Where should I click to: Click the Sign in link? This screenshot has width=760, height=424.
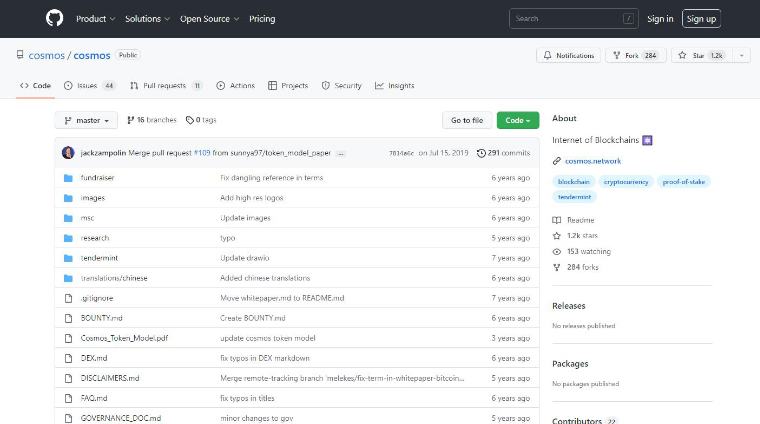tap(660, 19)
